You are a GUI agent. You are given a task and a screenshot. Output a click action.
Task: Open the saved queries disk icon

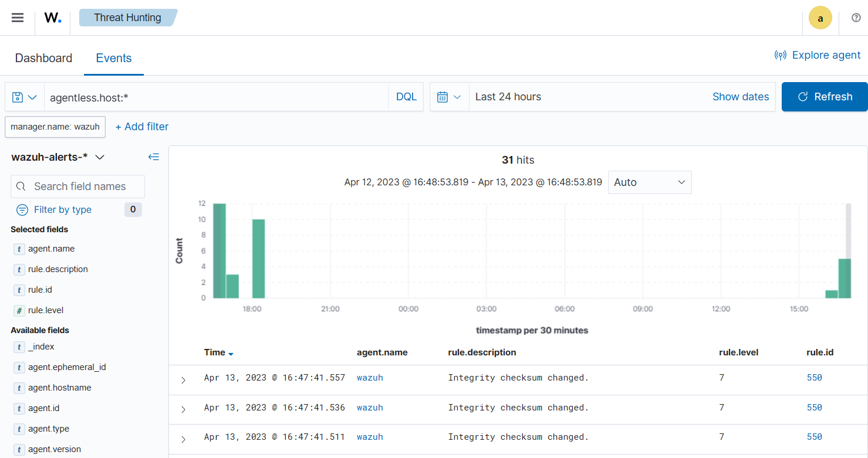click(x=24, y=97)
